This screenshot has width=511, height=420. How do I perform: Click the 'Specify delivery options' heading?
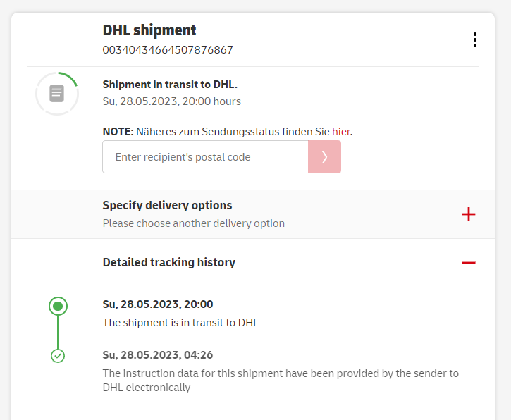(x=167, y=206)
